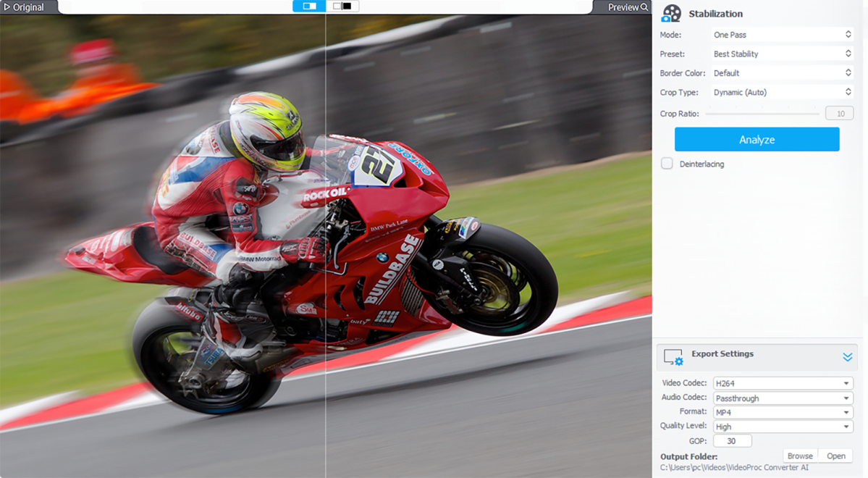Image resolution: width=868 pixels, height=478 pixels.
Task: Open the Video Codec H264 dropdown
Action: (783, 383)
